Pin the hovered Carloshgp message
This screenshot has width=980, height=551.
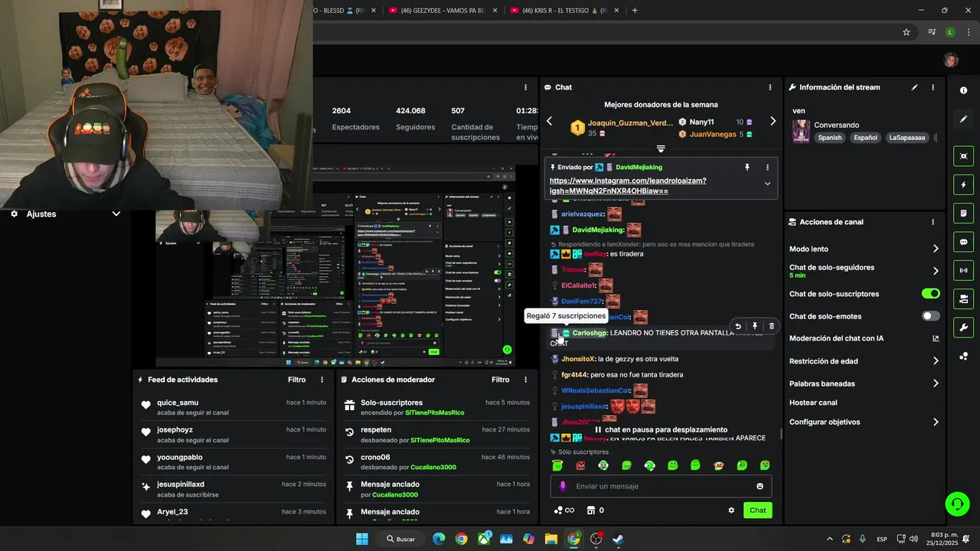[x=754, y=326]
